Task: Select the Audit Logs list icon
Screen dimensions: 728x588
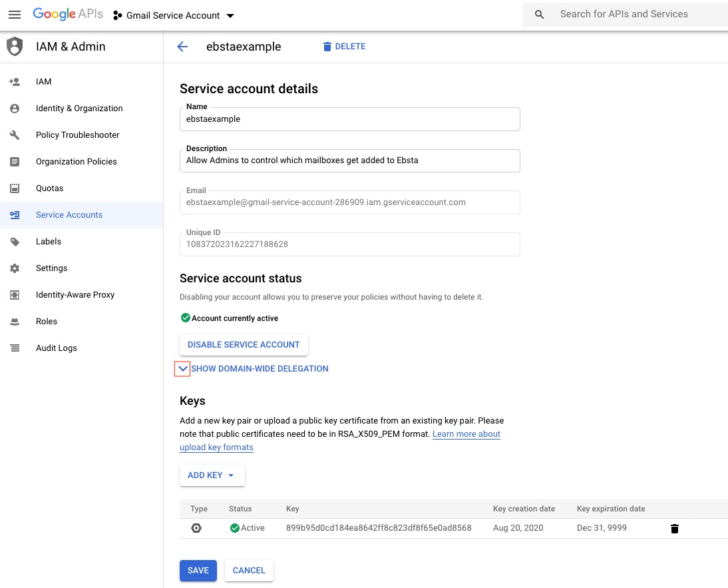Action: pyautogui.click(x=15, y=348)
